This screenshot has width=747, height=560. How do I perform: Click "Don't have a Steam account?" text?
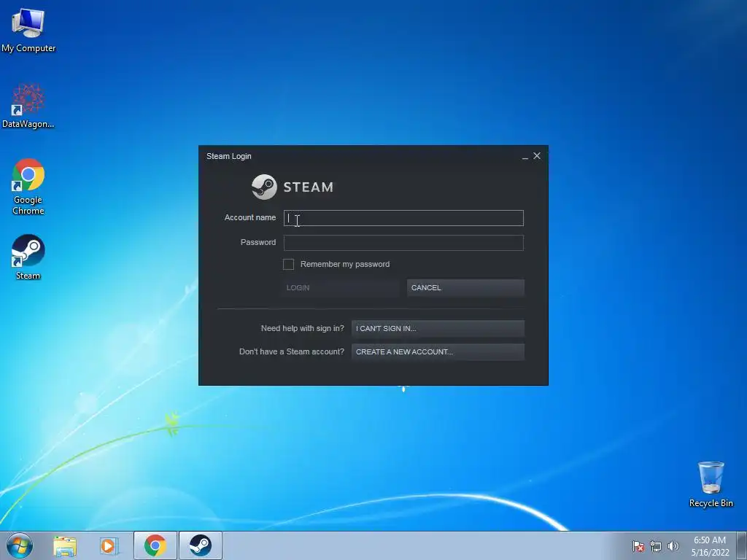pyautogui.click(x=292, y=351)
